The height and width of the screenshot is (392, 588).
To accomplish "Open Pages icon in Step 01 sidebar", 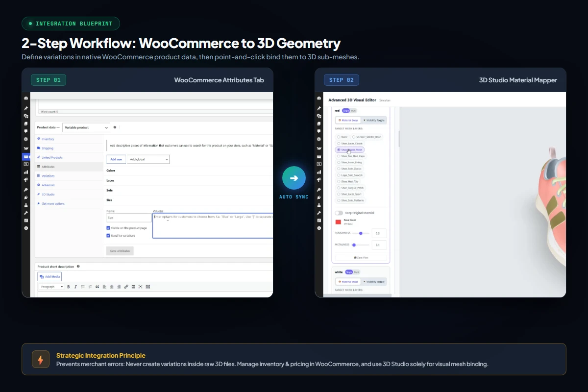I will (x=26, y=124).
